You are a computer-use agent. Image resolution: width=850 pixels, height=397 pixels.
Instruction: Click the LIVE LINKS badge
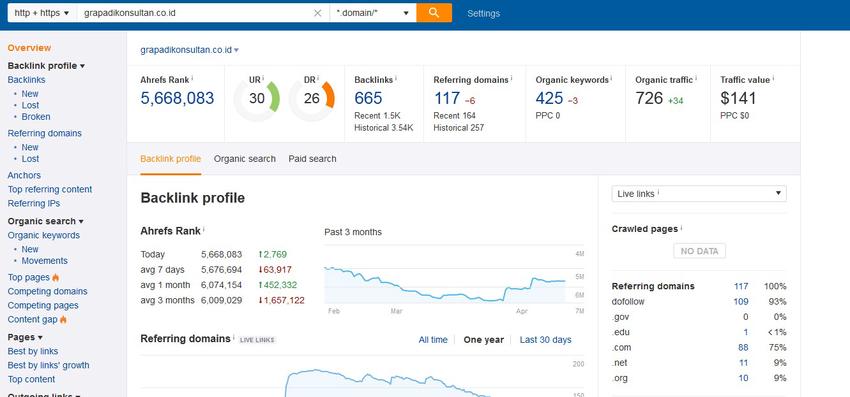[x=257, y=340]
